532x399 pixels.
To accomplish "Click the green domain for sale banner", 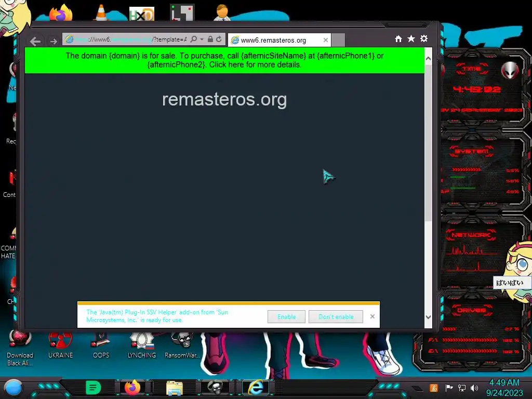I will click(224, 60).
